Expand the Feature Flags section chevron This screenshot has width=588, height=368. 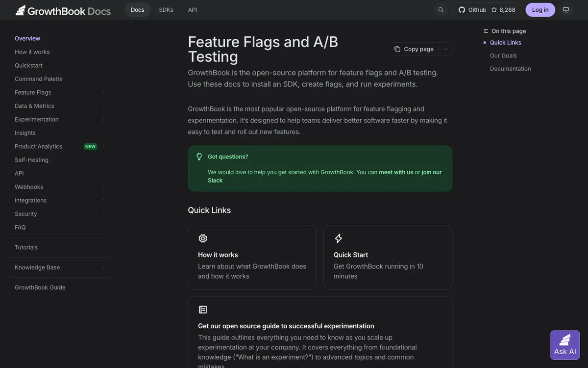[x=104, y=92]
